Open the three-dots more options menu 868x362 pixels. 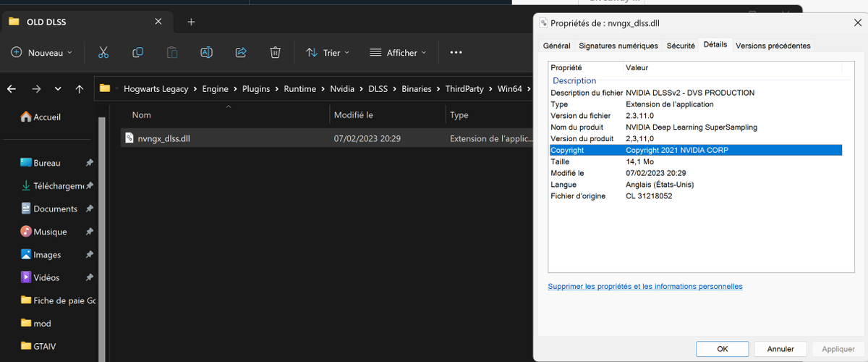click(x=456, y=52)
